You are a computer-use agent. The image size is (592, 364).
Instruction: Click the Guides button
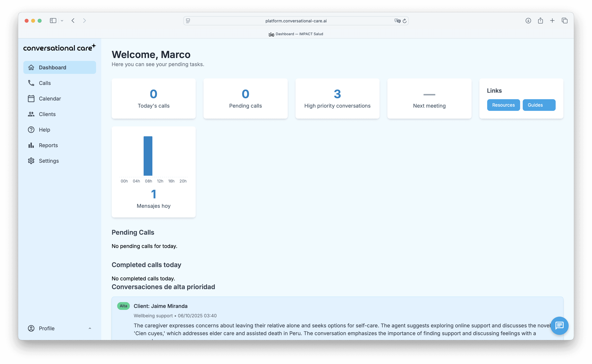click(x=539, y=105)
